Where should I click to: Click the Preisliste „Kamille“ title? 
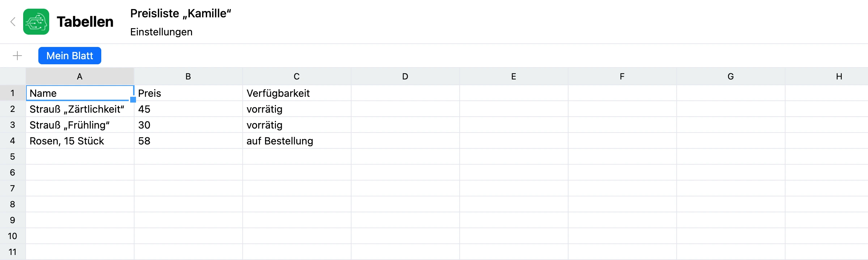point(180,13)
